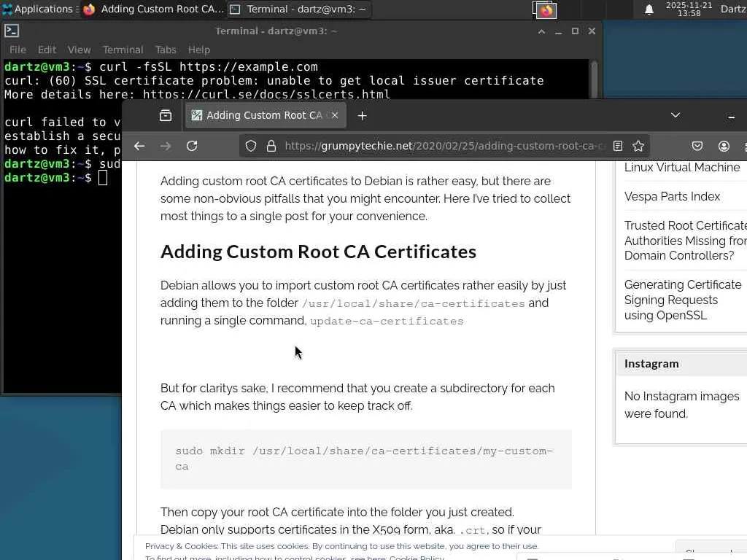The image size is (747, 560).
Task: Open the Applications menu in the panel
Action: pos(40,9)
